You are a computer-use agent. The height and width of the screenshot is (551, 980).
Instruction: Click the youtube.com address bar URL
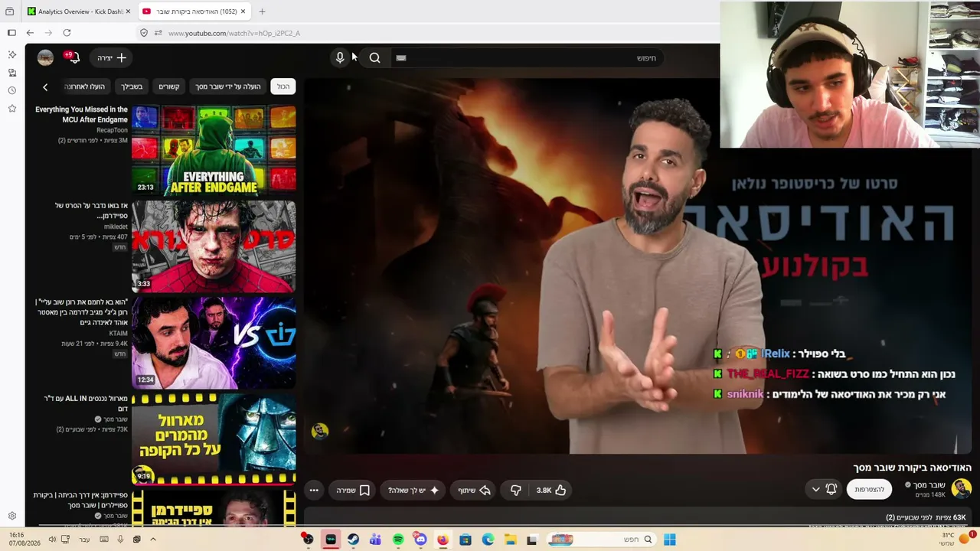tap(234, 33)
